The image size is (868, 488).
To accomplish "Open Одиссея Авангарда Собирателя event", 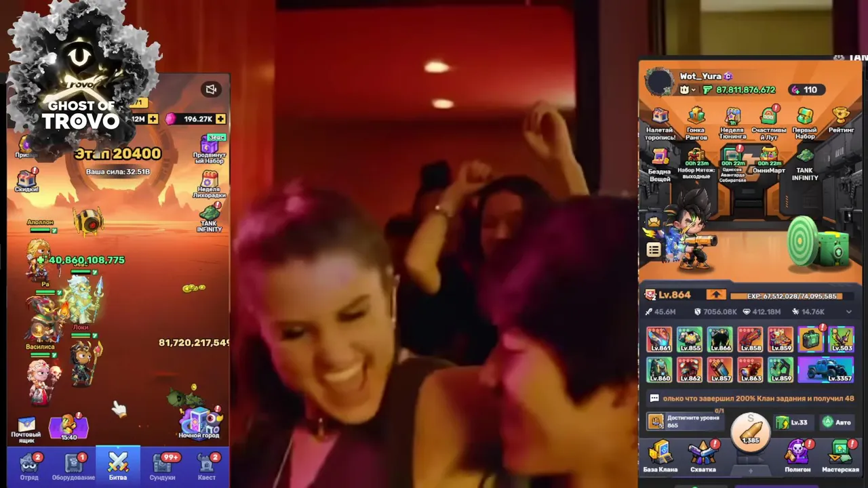I will tap(732, 165).
